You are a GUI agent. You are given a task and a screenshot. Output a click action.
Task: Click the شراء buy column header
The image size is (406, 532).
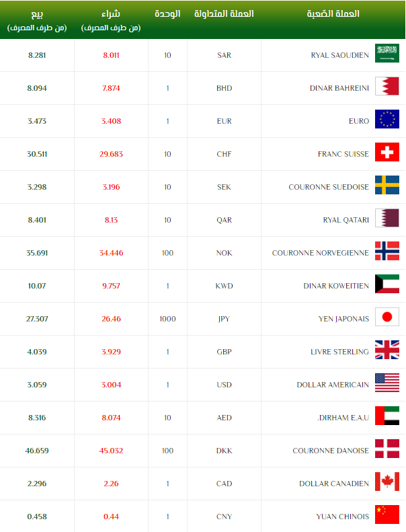[x=110, y=14]
